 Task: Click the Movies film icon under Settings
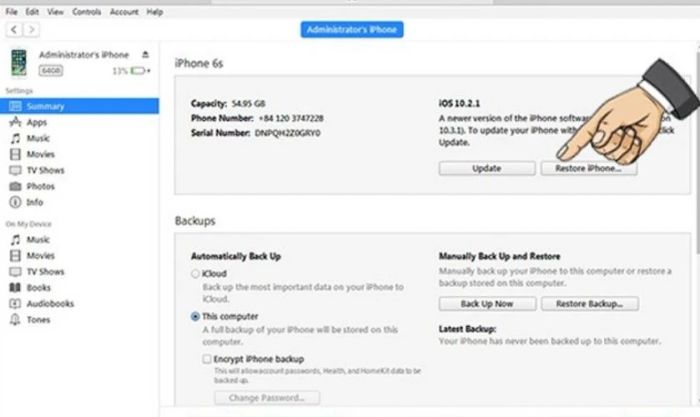point(15,154)
